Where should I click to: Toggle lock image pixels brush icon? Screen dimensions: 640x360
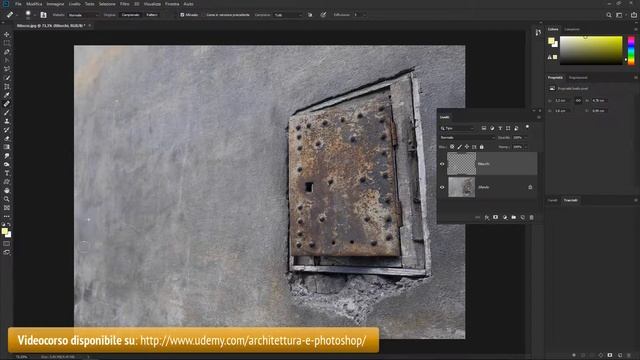click(459, 147)
